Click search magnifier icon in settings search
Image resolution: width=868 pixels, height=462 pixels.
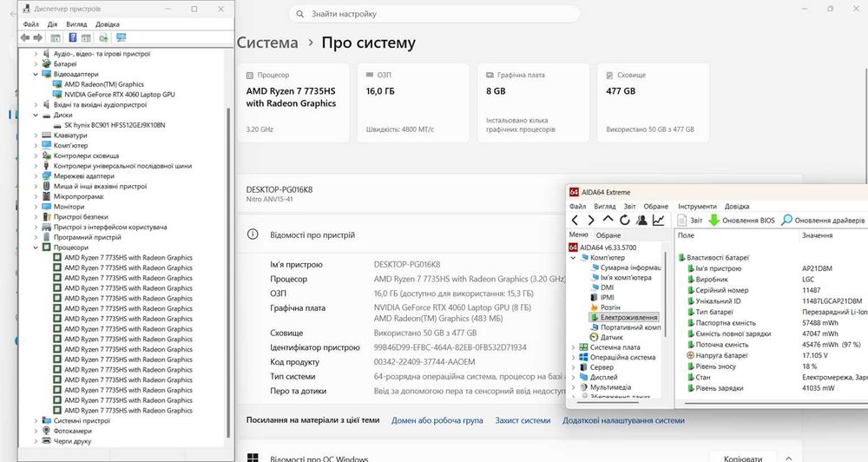pos(300,14)
